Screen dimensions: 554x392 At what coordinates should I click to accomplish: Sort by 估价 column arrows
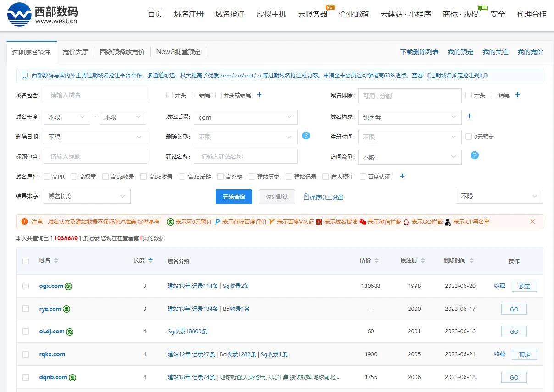377,260
